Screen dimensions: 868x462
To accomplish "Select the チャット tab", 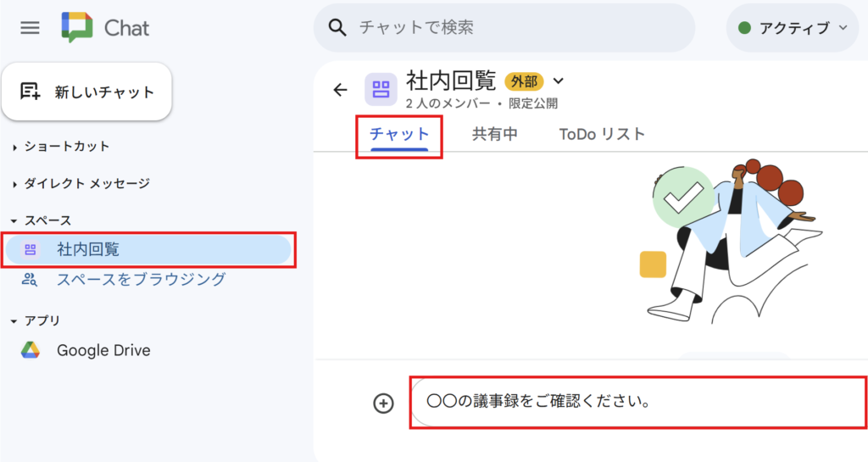I will [x=399, y=135].
